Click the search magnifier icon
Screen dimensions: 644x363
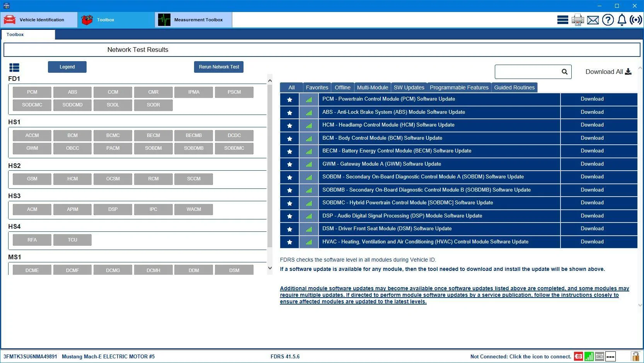point(564,72)
